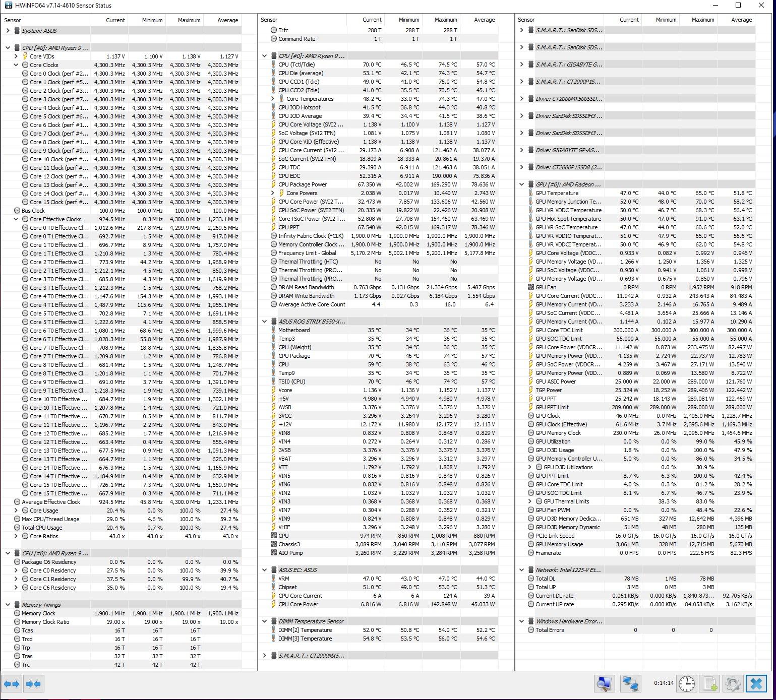
Task: Click fan icon beside GPU Fan
Action: 530,287
